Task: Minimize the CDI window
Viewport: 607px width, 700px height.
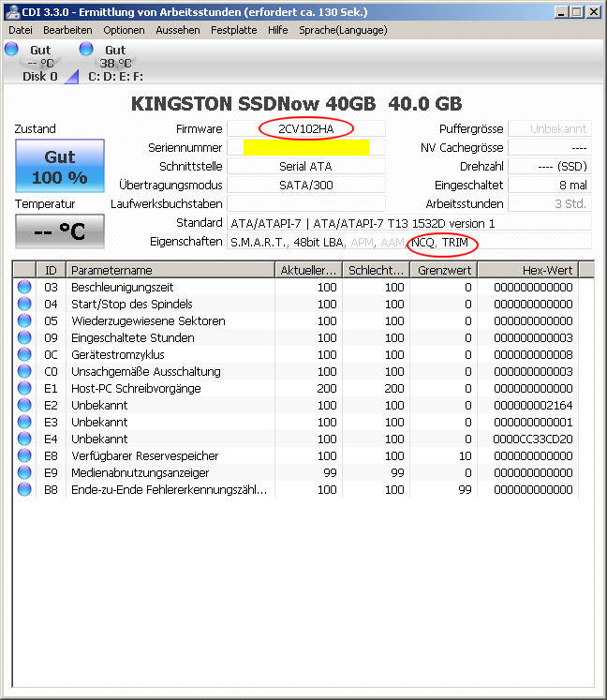Action: pos(561,12)
